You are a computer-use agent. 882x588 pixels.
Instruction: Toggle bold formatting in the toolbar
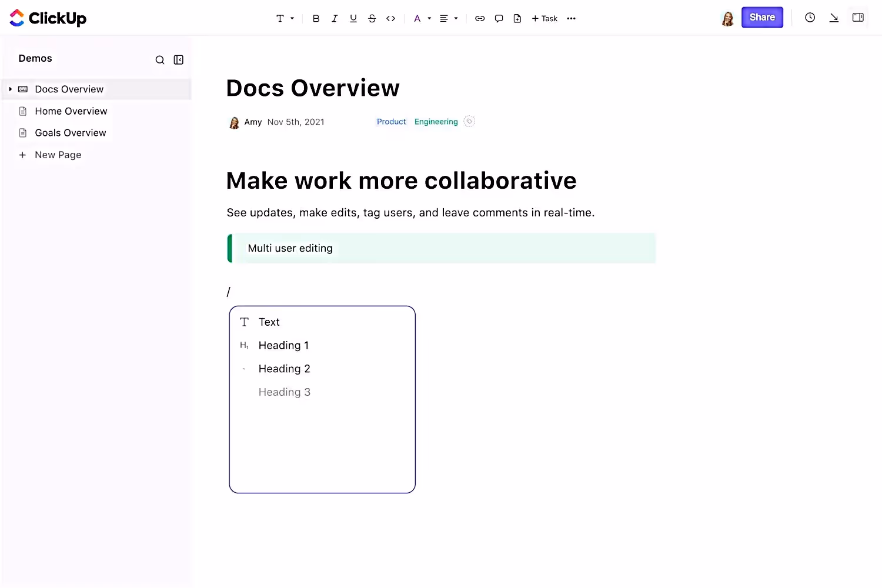[x=316, y=18]
